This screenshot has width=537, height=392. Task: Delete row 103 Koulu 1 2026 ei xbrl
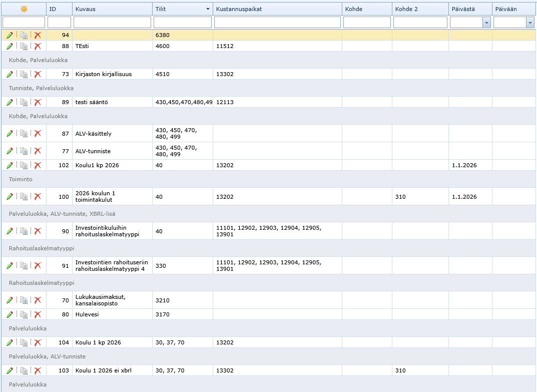tap(38, 371)
